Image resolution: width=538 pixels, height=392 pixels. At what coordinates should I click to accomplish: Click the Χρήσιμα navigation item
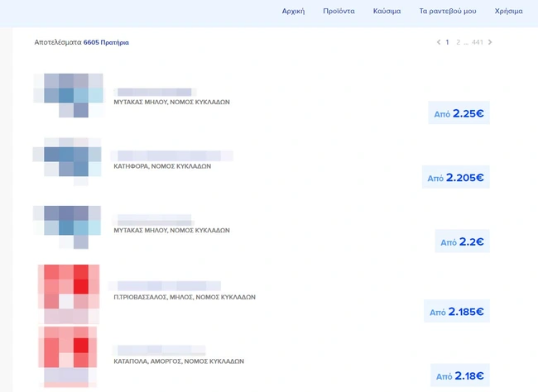click(x=508, y=12)
